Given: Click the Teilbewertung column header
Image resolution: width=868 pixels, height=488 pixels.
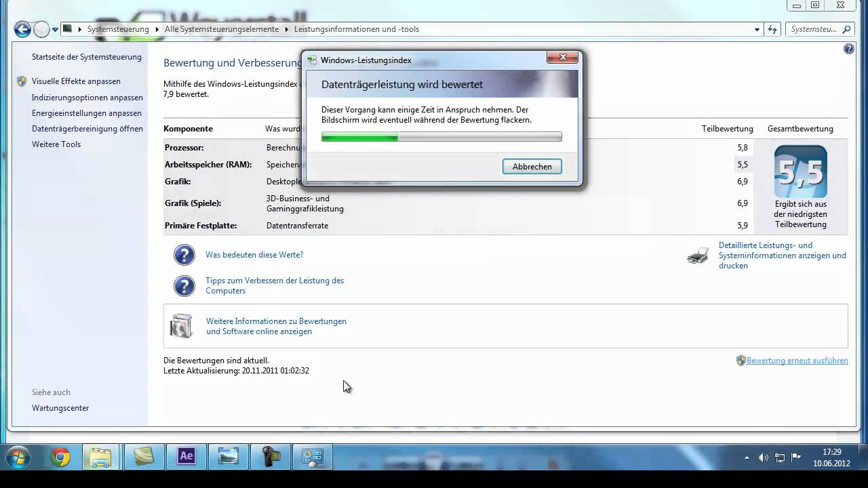Looking at the screenshot, I should pos(727,129).
